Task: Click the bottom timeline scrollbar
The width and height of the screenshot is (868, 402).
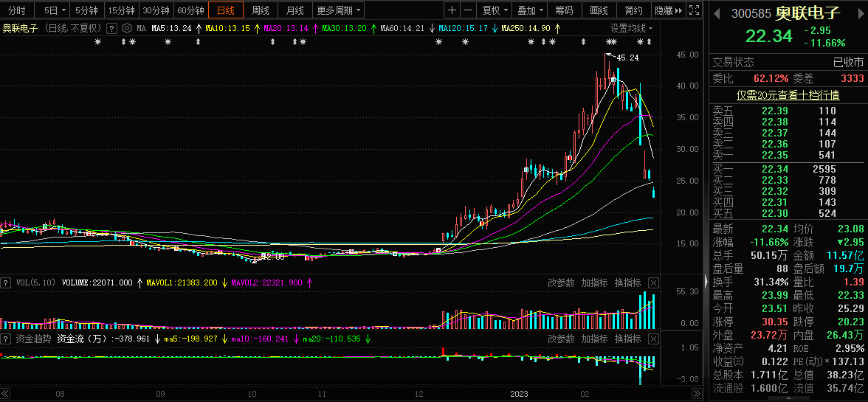Action: pyautogui.click(x=332, y=394)
